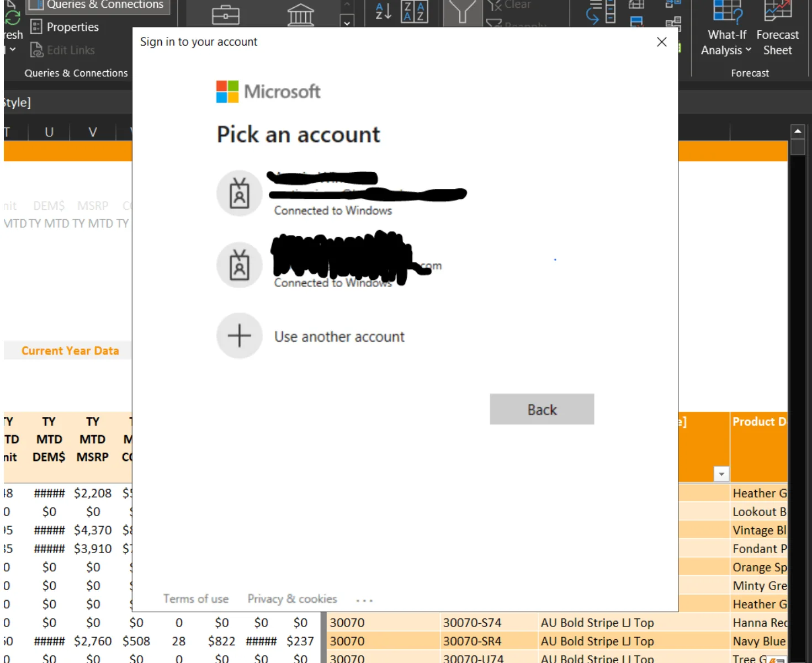Open Privacy & cookies link

pos(292,599)
